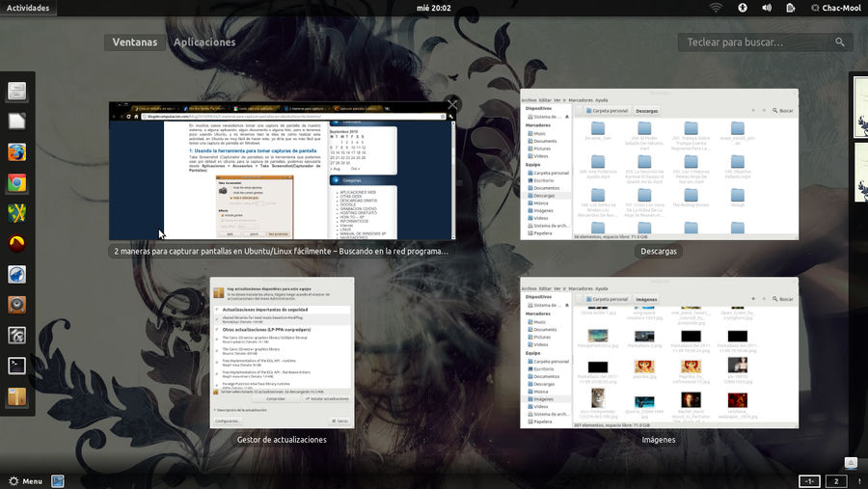Click the blue window icon beside Menu

[x=58, y=481]
